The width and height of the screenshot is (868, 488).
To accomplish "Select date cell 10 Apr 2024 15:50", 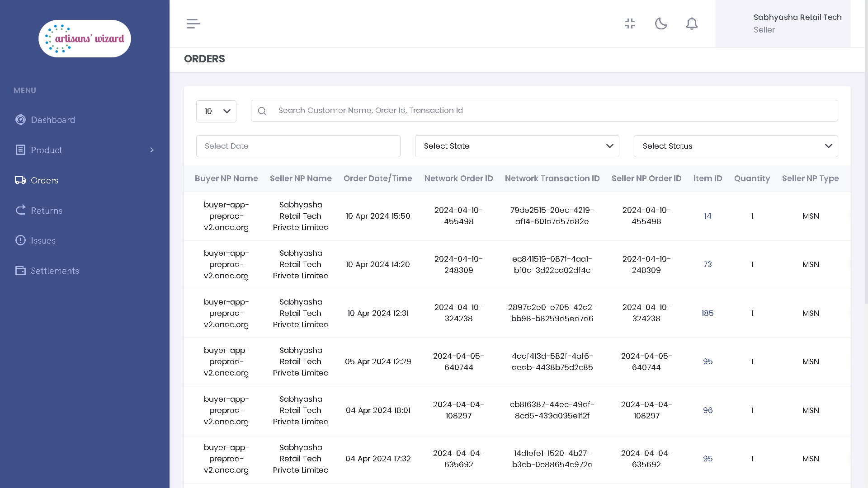I will coord(378,216).
